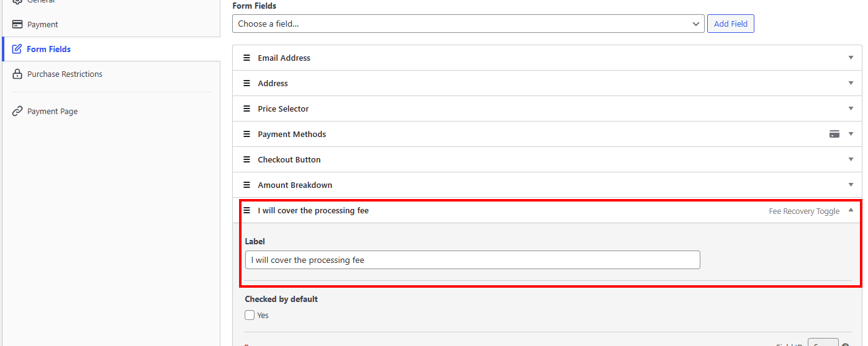Click the credit card icon on Payment Methods
This screenshot has width=868, height=346.
point(834,134)
